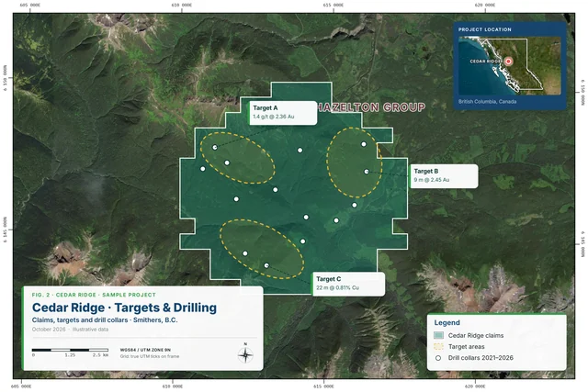The width and height of the screenshot is (588, 392).
Task: Click the 'Drill collars 2021–2026' legend text
Action: (x=481, y=358)
